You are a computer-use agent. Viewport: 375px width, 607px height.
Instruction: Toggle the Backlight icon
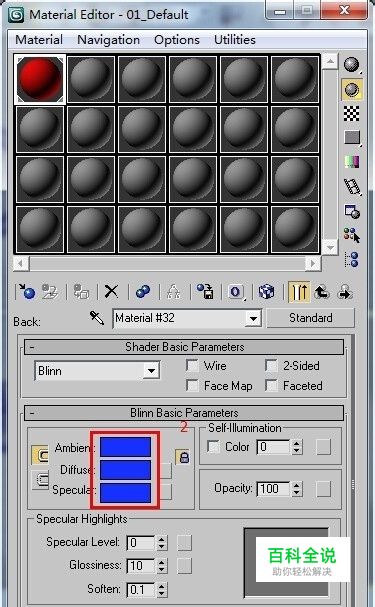(x=351, y=89)
